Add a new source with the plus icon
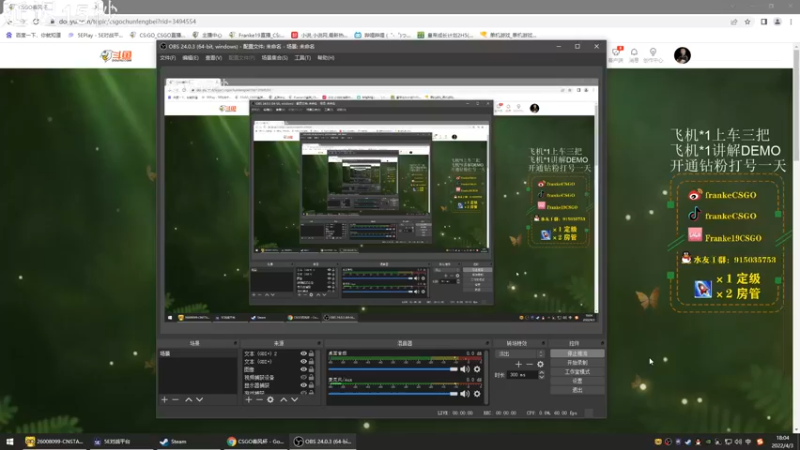800x450 pixels. [x=248, y=399]
